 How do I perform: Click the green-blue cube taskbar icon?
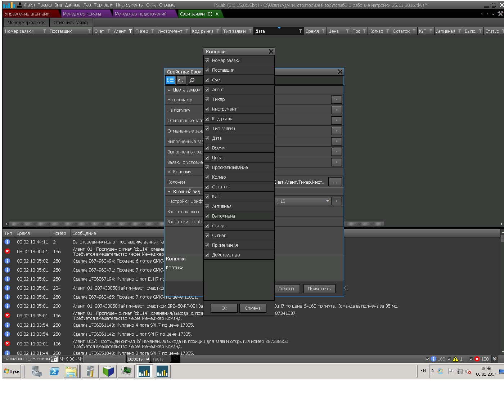108,371
